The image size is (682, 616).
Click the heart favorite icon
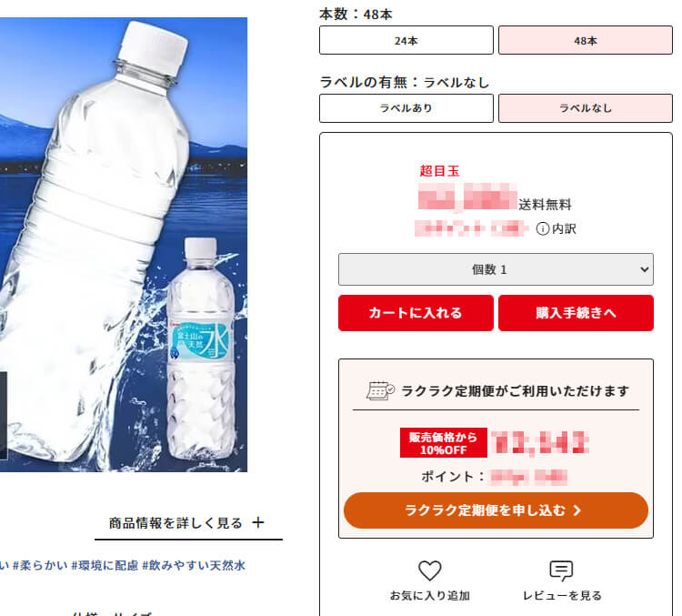pos(430,571)
